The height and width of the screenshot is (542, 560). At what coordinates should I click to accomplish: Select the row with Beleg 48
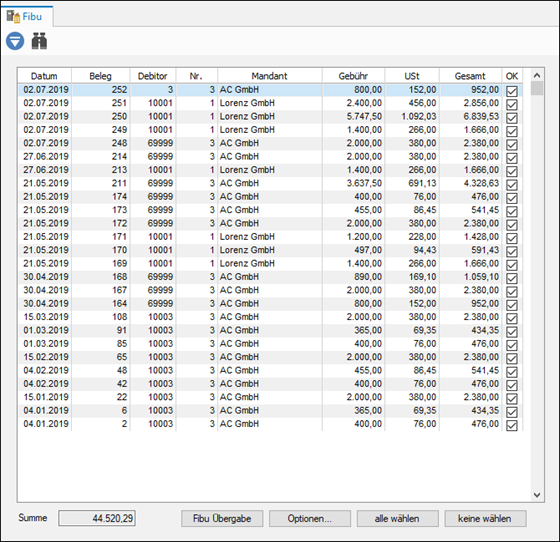(x=270, y=370)
